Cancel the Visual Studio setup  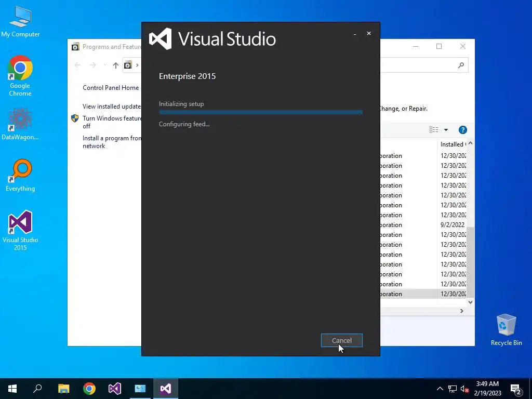click(x=342, y=340)
